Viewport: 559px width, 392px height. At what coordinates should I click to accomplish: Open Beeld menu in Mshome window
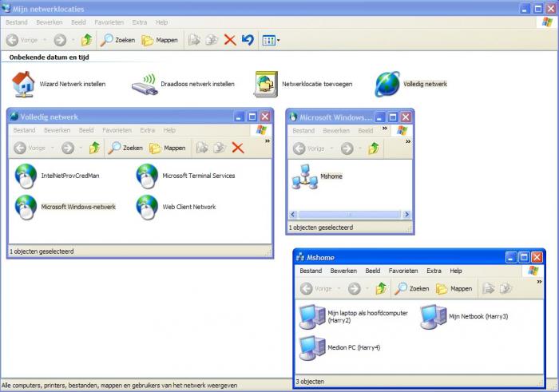point(373,271)
